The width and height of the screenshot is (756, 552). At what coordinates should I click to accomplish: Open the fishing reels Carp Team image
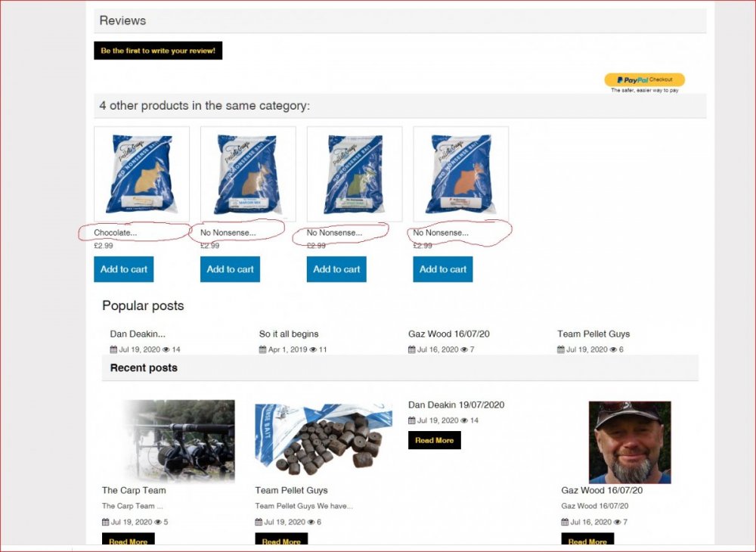click(x=178, y=441)
